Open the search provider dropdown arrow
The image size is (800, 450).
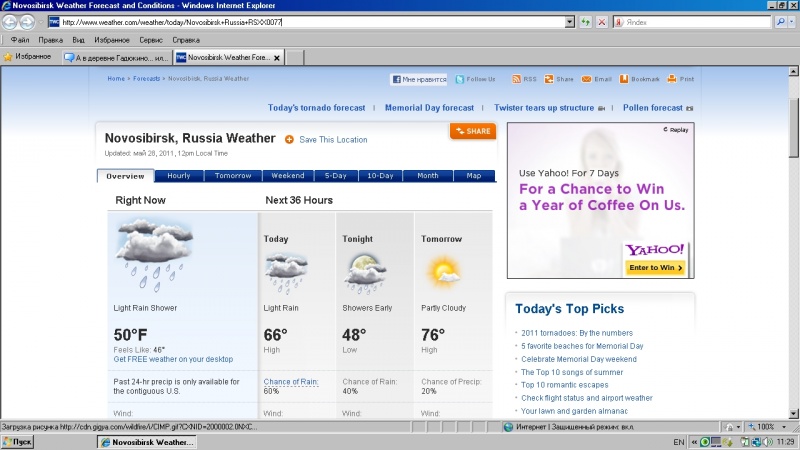click(792, 21)
